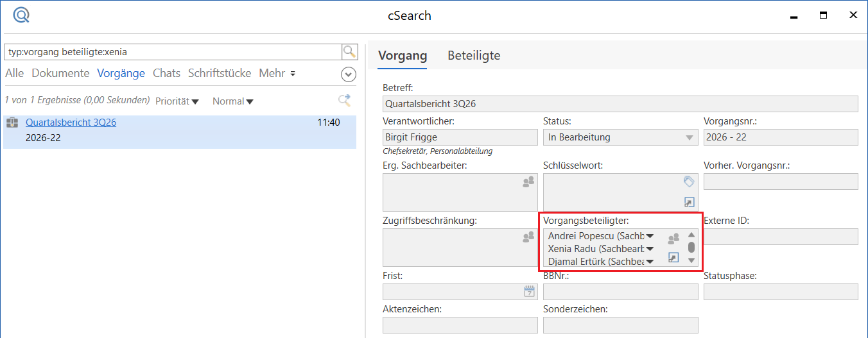Click the BBNr. field
Image resolution: width=868 pixels, height=338 pixels.
coord(620,292)
